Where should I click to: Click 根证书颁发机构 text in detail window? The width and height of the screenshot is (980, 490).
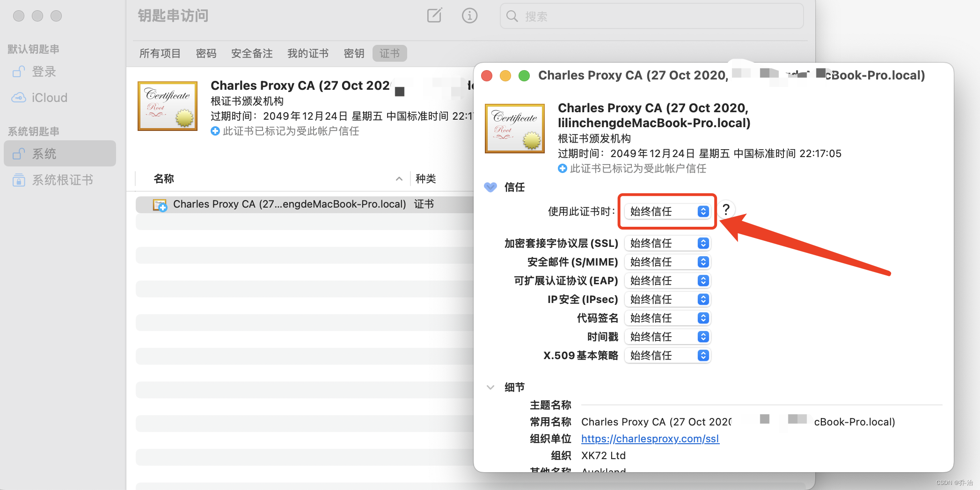coord(594,138)
